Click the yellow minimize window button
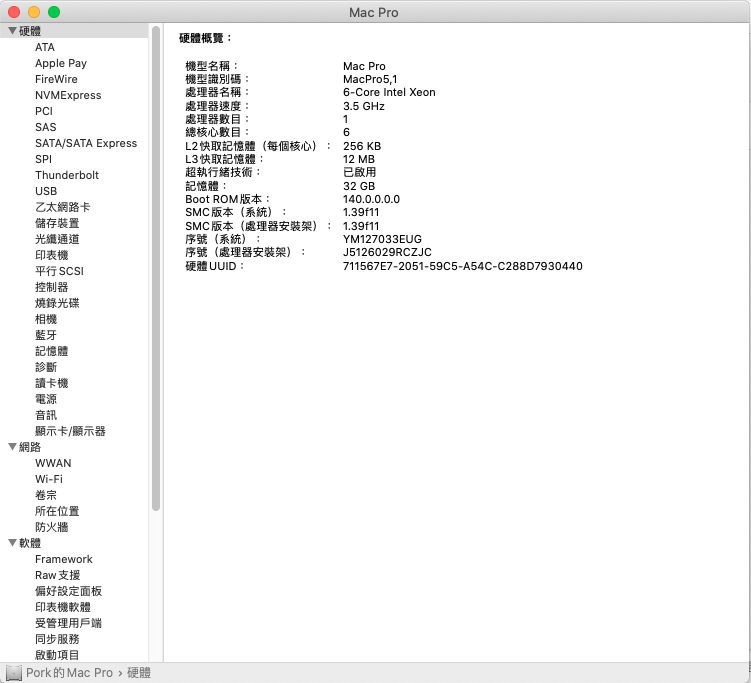Image resolution: width=751 pixels, height=683 pixels. (34, 12)
